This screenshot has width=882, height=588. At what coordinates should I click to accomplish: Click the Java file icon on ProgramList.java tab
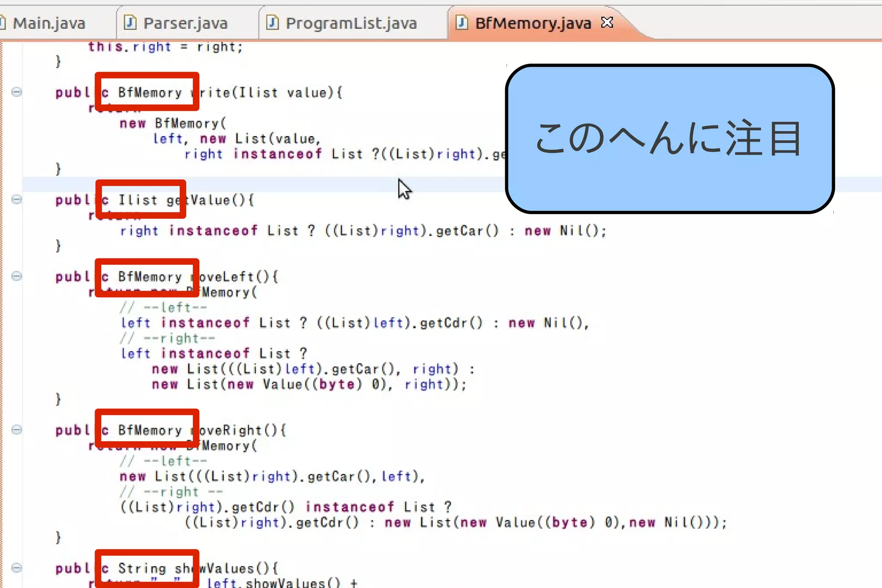[272, 22]
